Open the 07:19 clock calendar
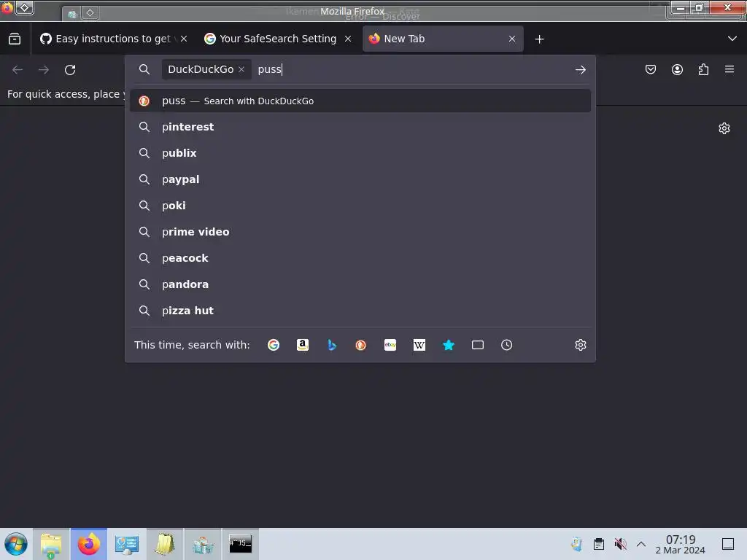Viewport: 747px width, 560px height. [681, 544]
